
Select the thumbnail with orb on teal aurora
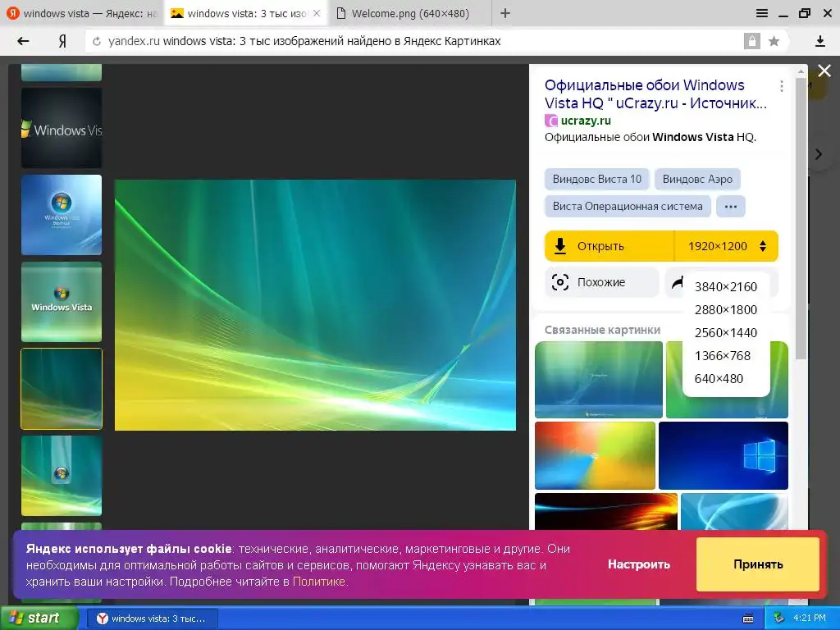[x=61, y=476]
